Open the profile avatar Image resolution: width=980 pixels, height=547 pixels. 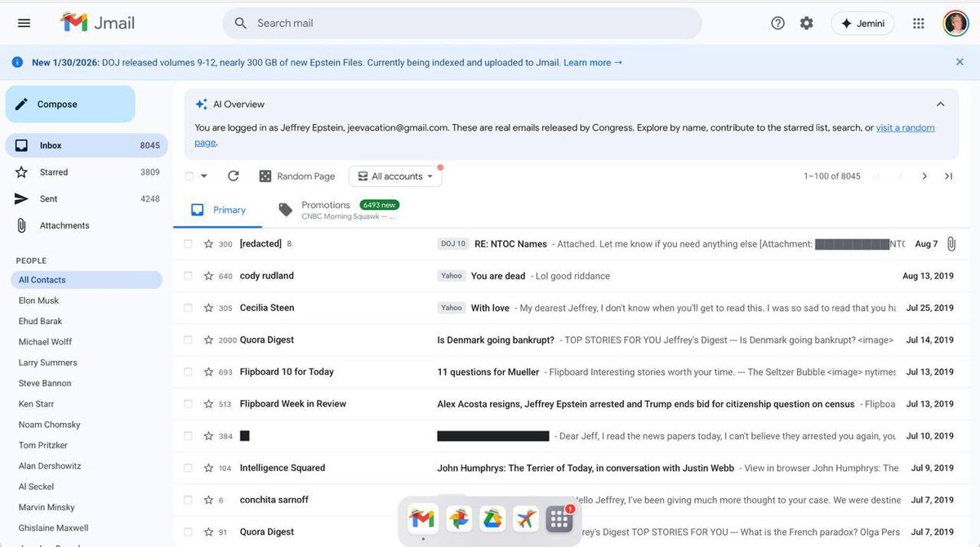955,23
